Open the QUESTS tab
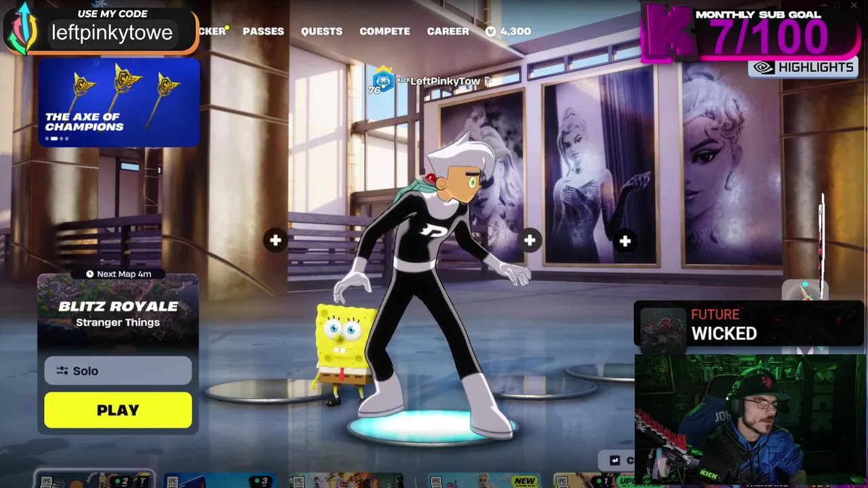Screen dimensions: 868x488 click(321, 31)
